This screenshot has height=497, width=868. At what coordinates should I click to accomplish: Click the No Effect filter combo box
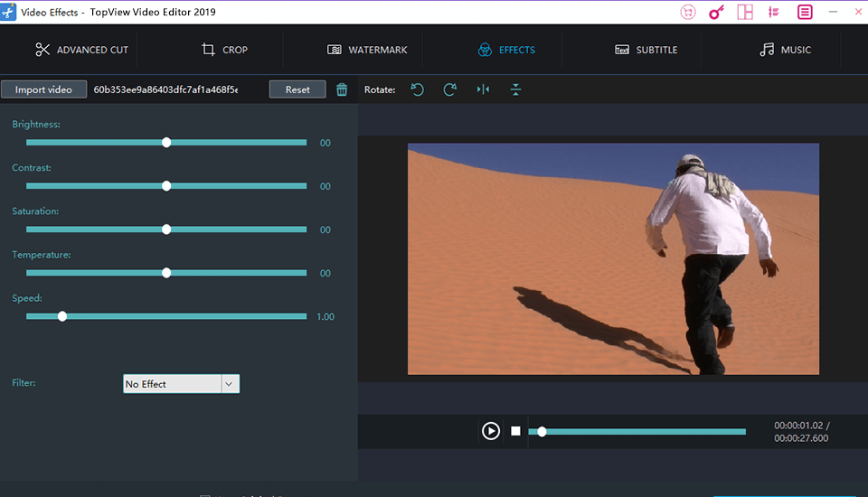point(181,384)
